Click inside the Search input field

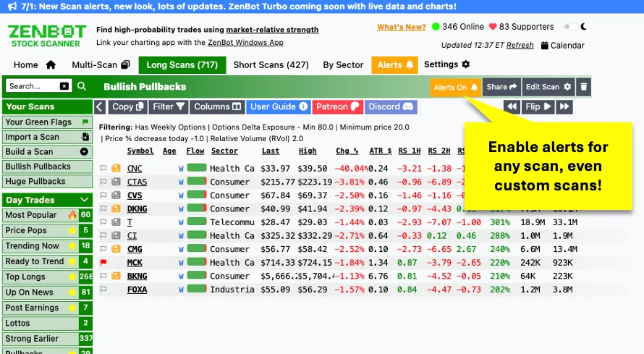click(33, 86)
